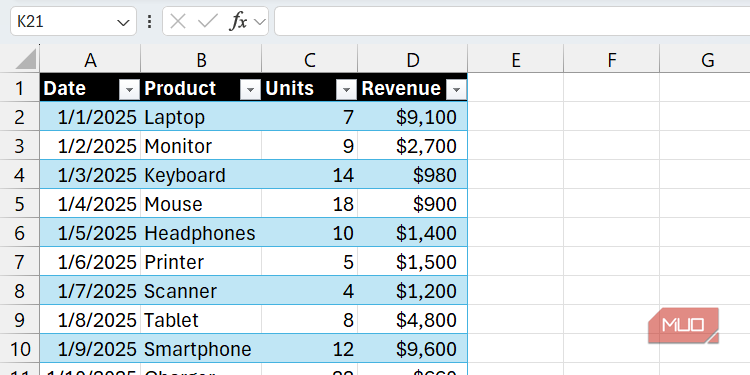Select row 1 header
The width and height of the screenshot is (750, 375).
20,88
